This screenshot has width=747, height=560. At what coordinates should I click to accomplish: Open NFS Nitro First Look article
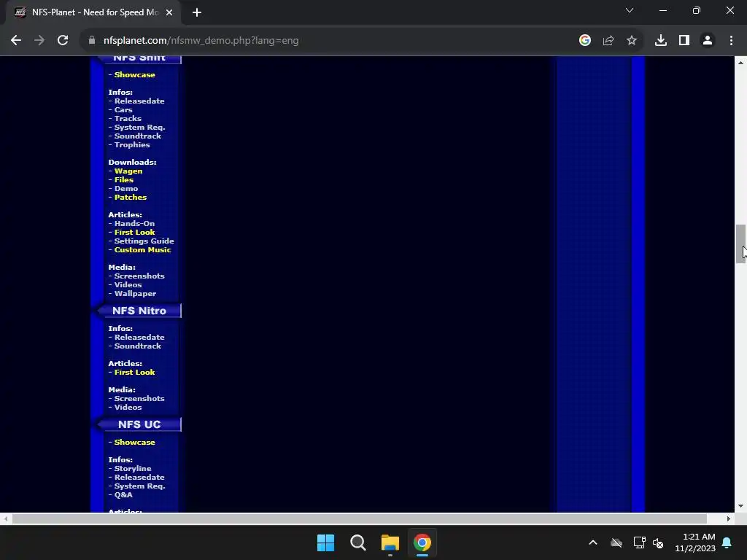(x=135, y=373)
